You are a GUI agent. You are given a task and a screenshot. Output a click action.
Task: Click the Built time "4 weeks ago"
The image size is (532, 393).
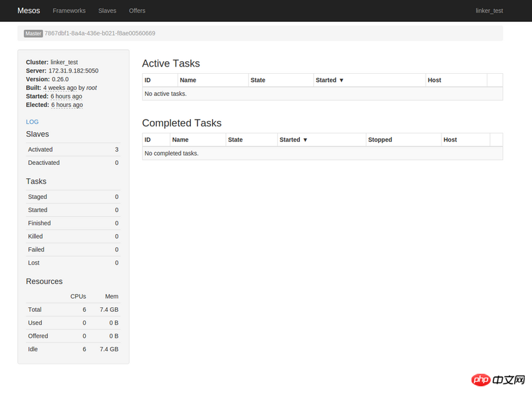pos(60,88)
